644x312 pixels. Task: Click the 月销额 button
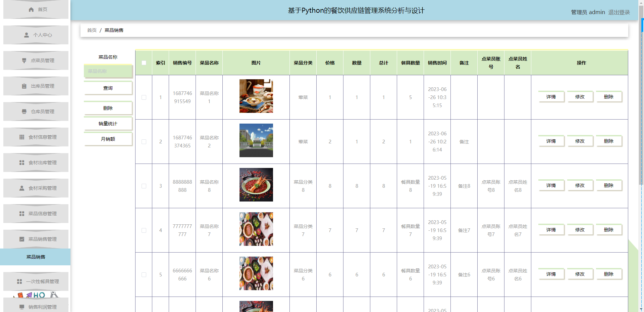pyautogui.click(x=108, y=139)
